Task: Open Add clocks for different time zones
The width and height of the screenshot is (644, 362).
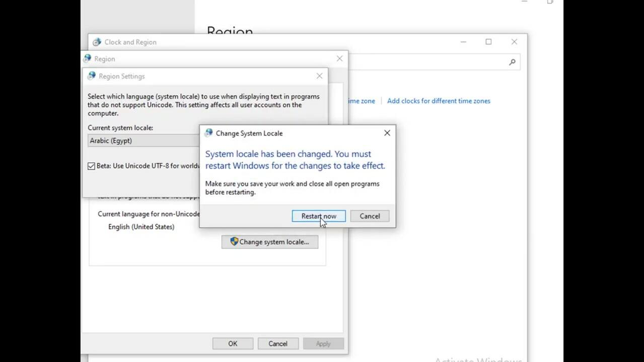Action: click(x=439, y=101)
